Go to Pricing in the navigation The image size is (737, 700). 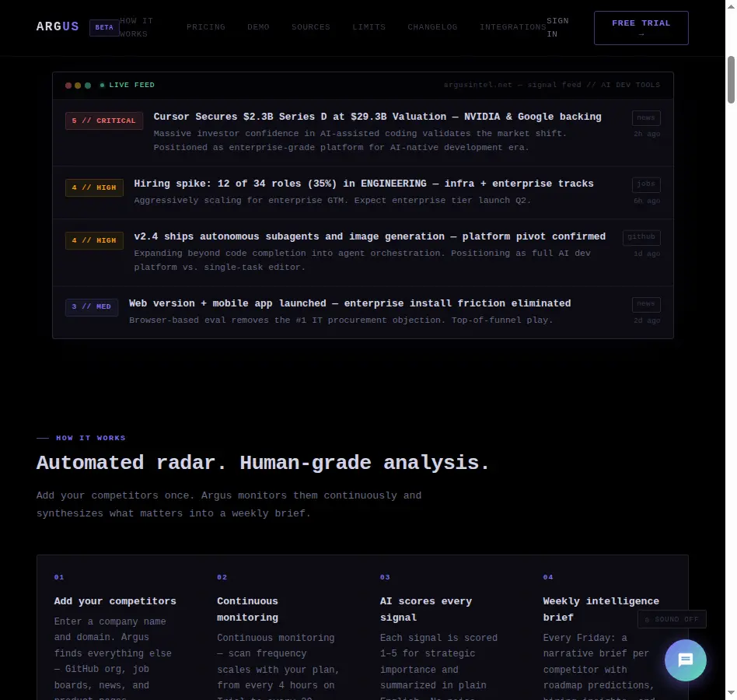tap(206, 27)
